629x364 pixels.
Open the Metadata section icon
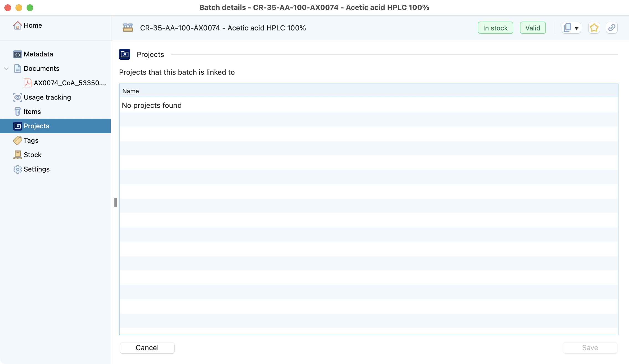tap(17, 54)
